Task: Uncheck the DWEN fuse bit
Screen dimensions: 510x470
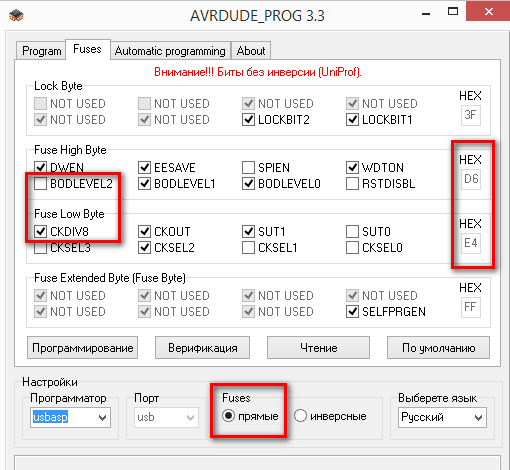Action: 40,167
